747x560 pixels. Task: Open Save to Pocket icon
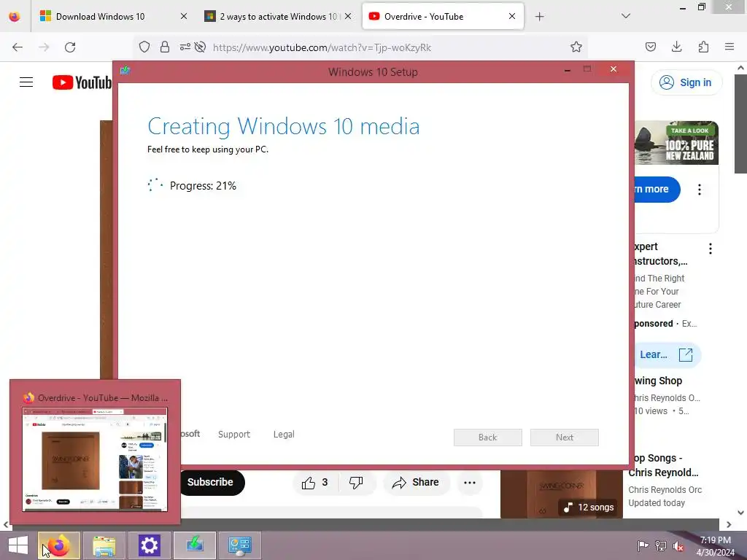650,47
